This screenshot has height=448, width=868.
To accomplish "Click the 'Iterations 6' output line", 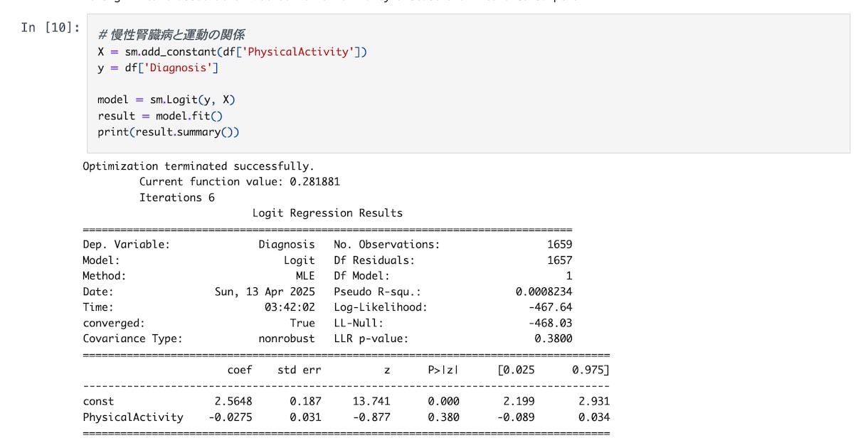I will [x=176, y=198].
